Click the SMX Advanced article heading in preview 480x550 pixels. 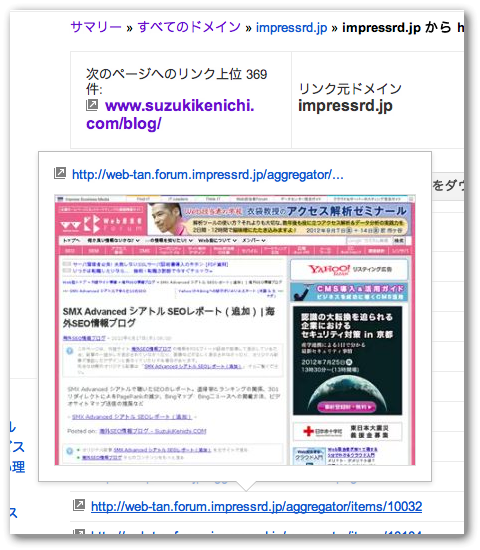point(169,317)
